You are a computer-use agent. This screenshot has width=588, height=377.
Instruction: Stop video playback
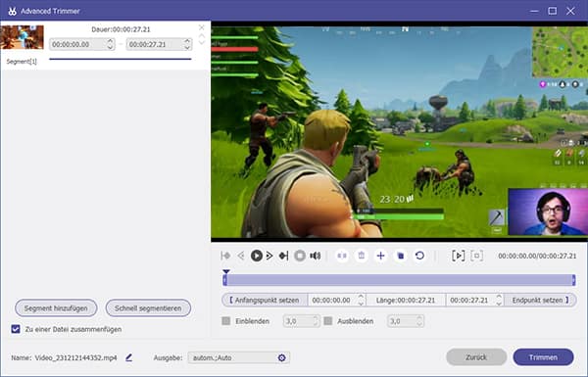[x=300, y=256]
